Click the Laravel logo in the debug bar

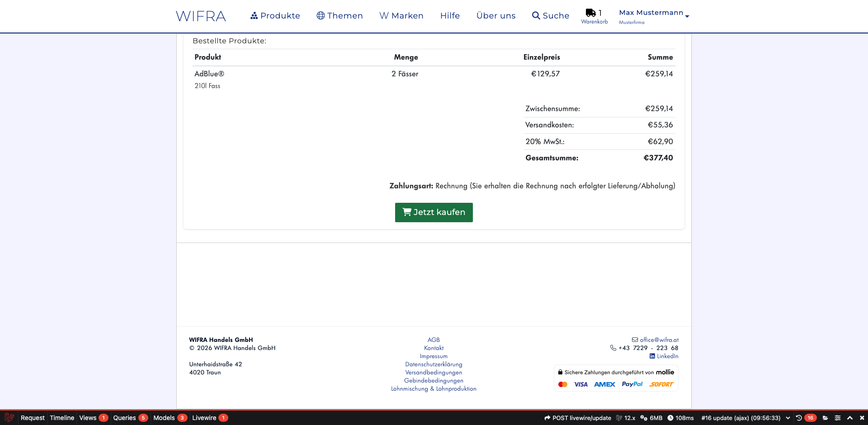coord(9,418)
